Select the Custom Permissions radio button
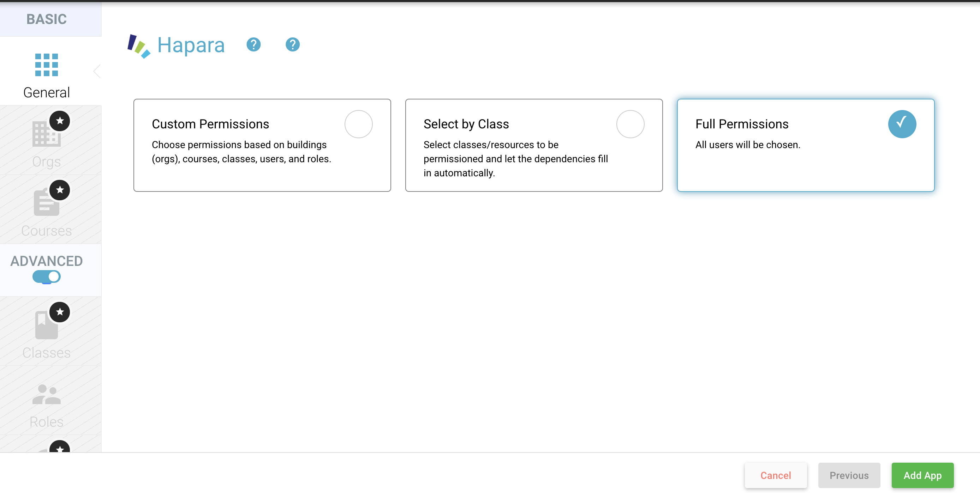Image resolution: width=980 pixels, height=493 pixels. 358,124
